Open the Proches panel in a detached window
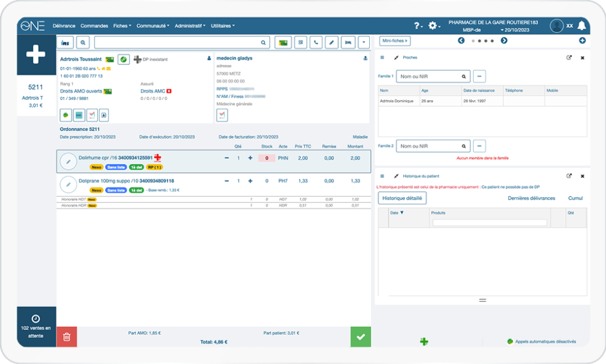Viewport: 606px width, 364px height. click(x=570, y=57)
